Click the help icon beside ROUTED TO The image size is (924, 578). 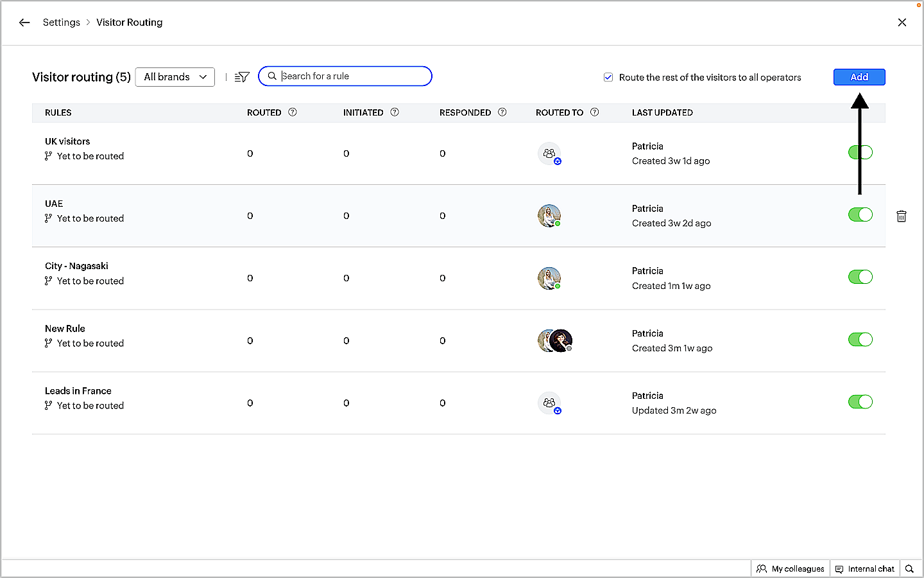click(x=595, y=112)
